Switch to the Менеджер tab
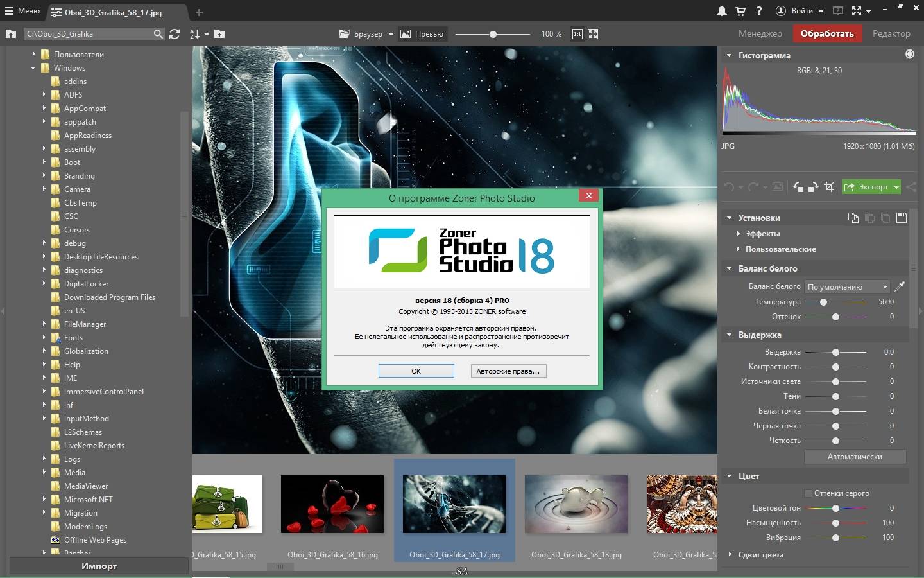924x578 pixels. [760, 33]
